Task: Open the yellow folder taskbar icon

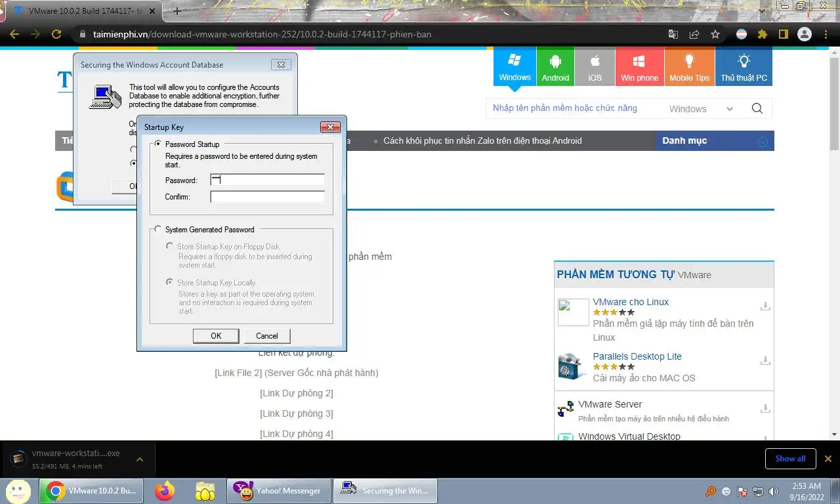Action: [x=205, y=490]
